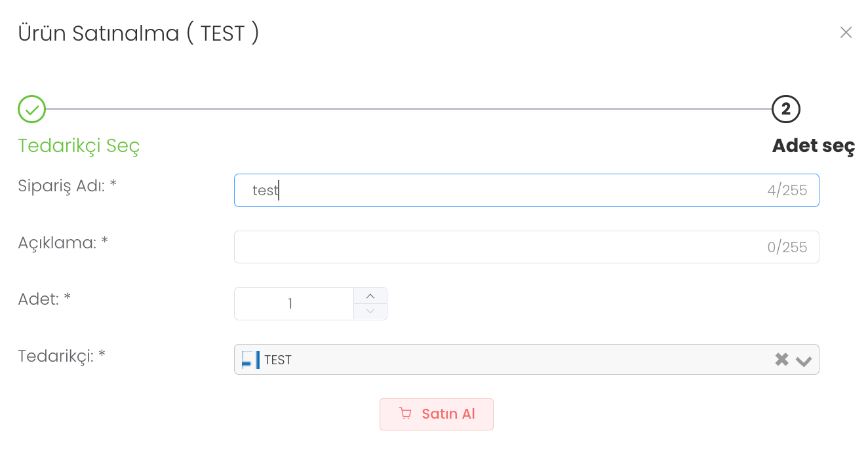Click the flag icon beside TEST supplier
Viewport: 868px width, 456px height.
pos(250,360)
